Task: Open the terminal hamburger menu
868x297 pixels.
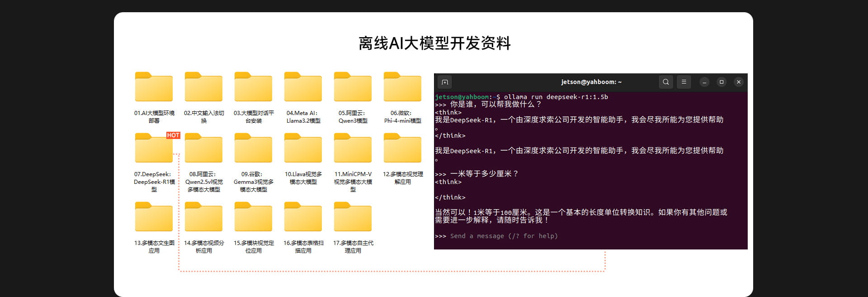Action: tap(684, 82)
